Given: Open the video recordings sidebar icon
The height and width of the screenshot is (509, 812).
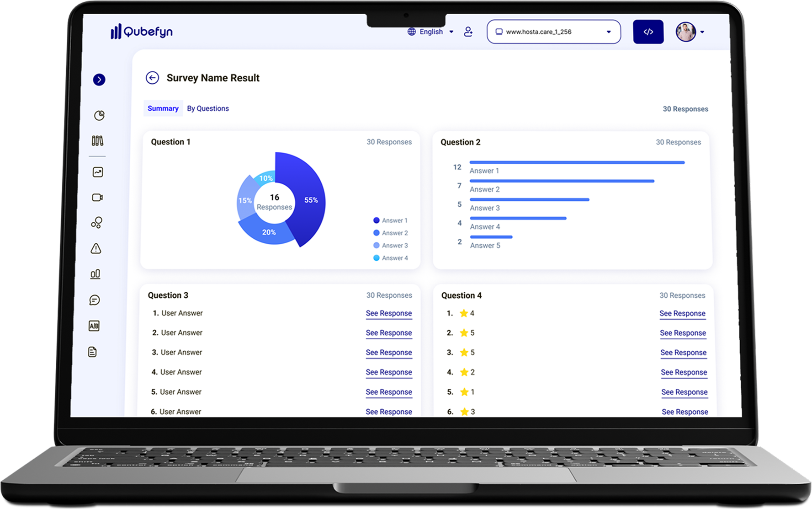Looking at the screenshot, I should click(x=97, y=198).
